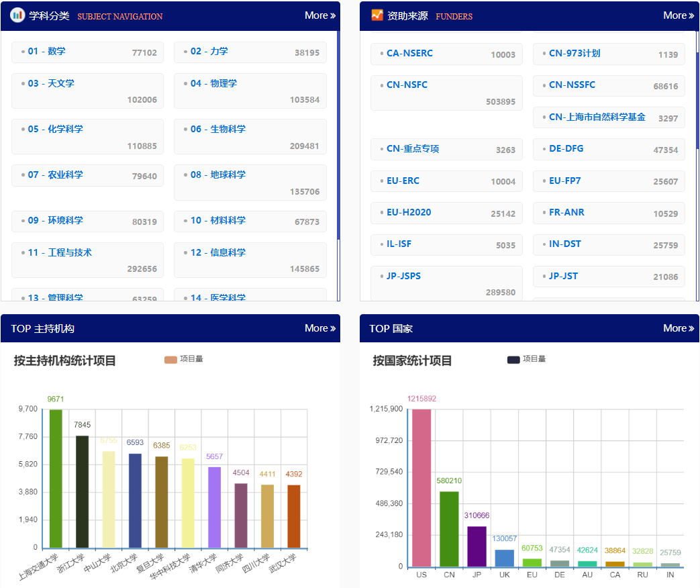Toggle the country chart legend swatch
Image resolution: width=700 pixels, height=588 pixels.
point(513,360)
